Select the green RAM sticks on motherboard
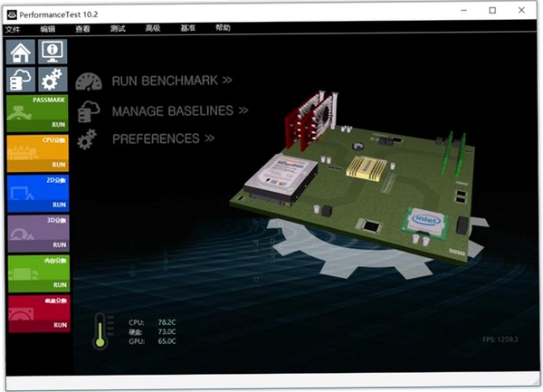 pos(454,152)
